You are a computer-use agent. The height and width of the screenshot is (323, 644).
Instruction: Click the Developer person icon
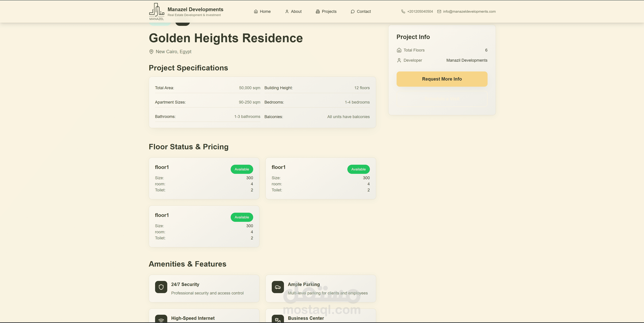(399, 60)
